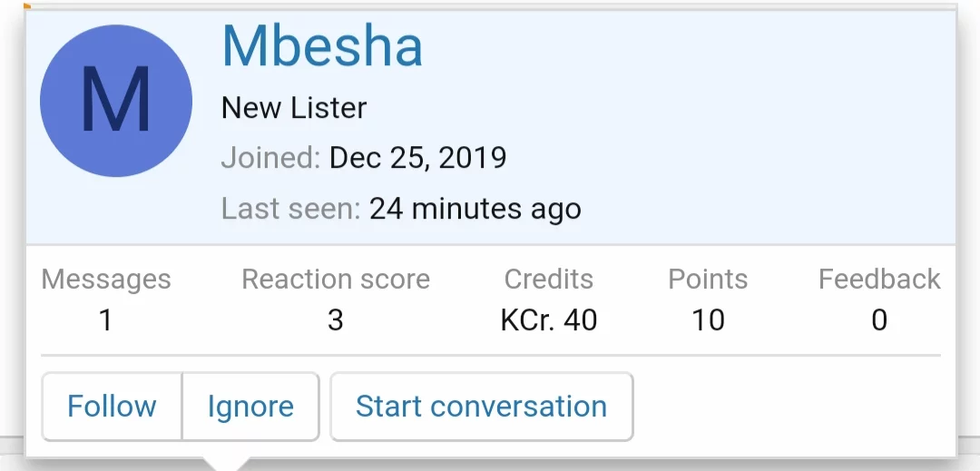Open the Messages label link
Image resolution: width=980 pixels, height=471 pixels.
(x=106, y=280)
